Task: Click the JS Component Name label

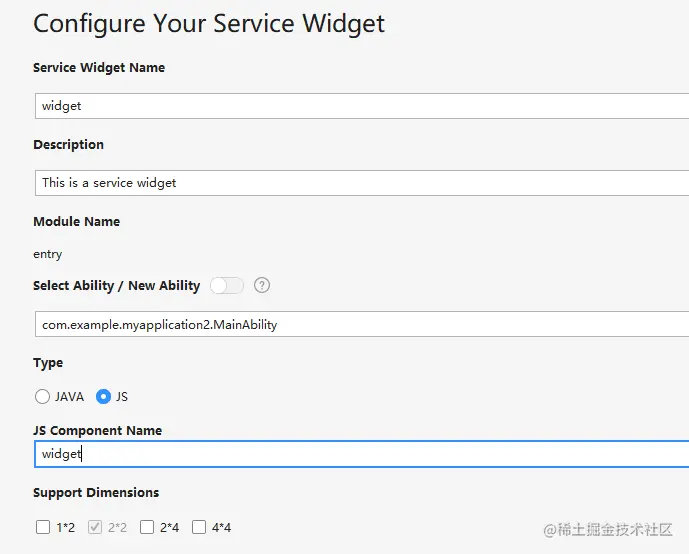Action: [x=97, y=430]
